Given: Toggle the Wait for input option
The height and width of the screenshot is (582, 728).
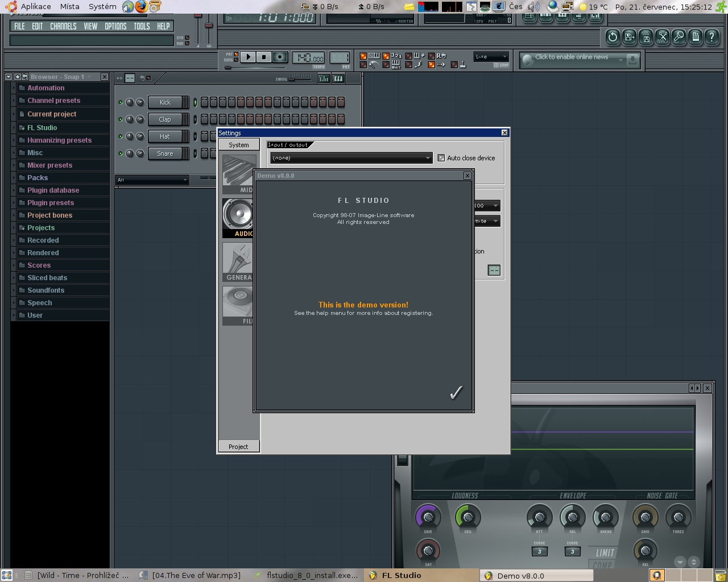Looking at the screenshot, I should point(392,64).
